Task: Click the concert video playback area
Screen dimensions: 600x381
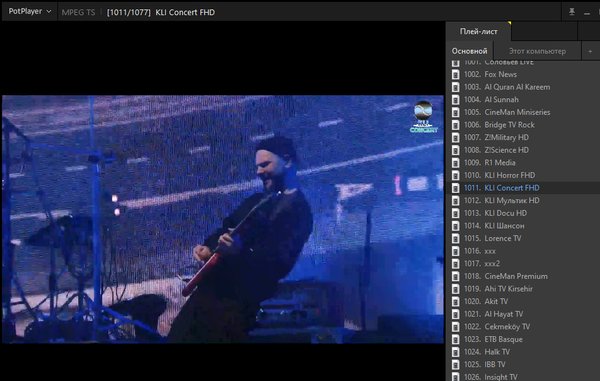Action: pos(223,219)
